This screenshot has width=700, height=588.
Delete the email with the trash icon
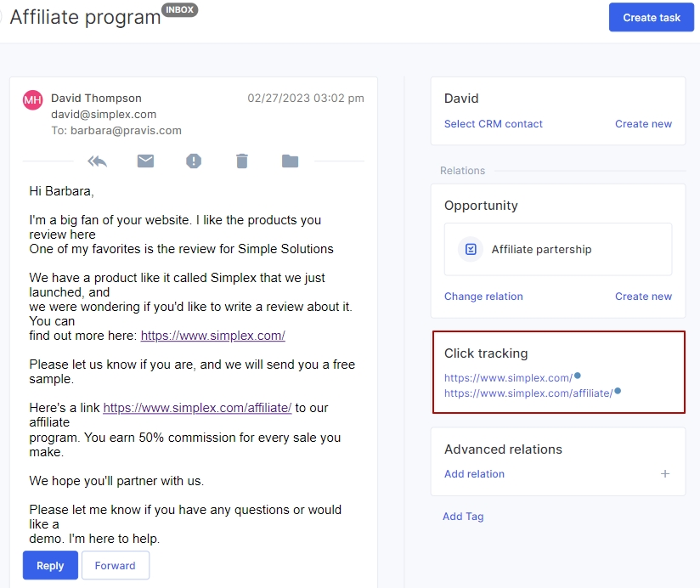pos(242,161)
